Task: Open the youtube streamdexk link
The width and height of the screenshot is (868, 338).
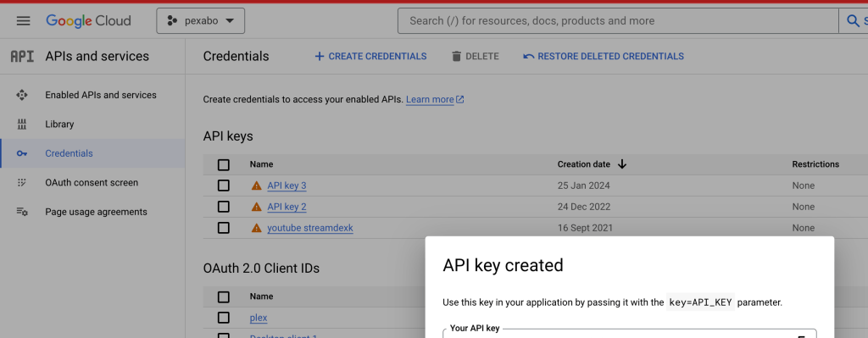Action: point(310,228)
